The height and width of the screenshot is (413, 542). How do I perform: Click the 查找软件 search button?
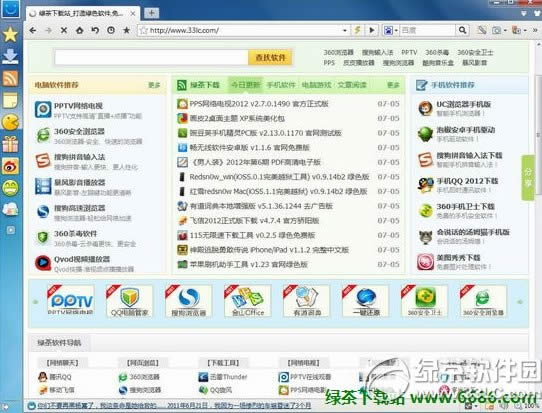coord(270,58)
